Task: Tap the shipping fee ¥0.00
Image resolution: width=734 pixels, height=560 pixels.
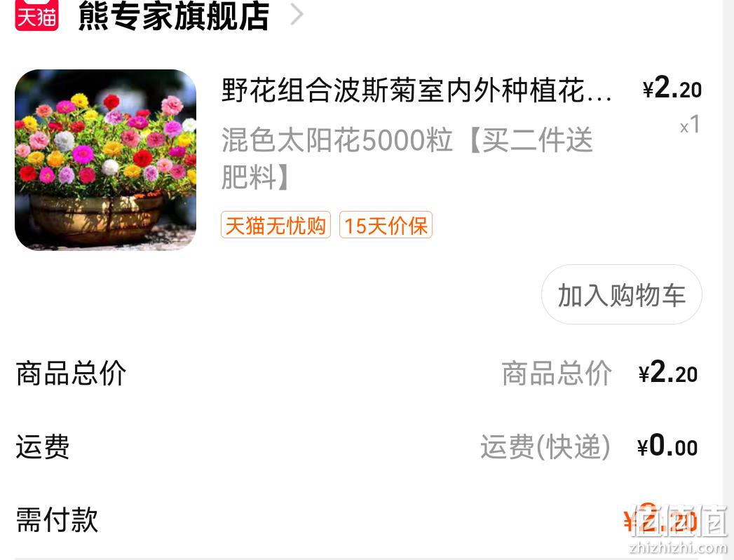Action: [x=667, y=446]
